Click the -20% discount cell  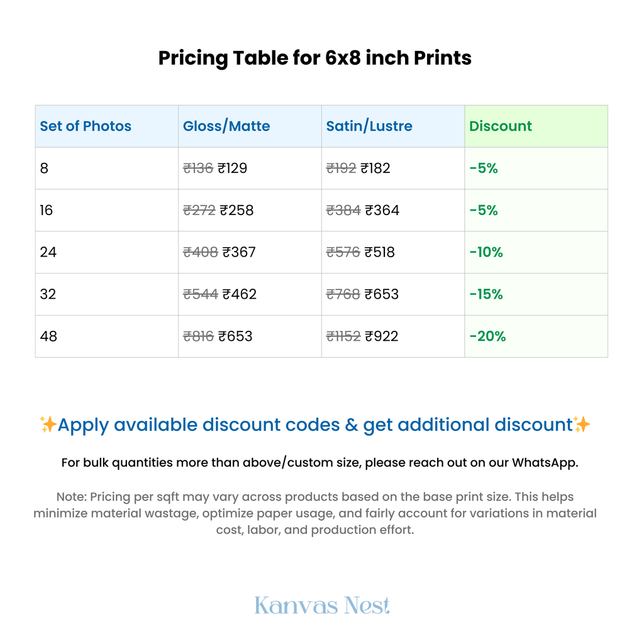(487, 336)
